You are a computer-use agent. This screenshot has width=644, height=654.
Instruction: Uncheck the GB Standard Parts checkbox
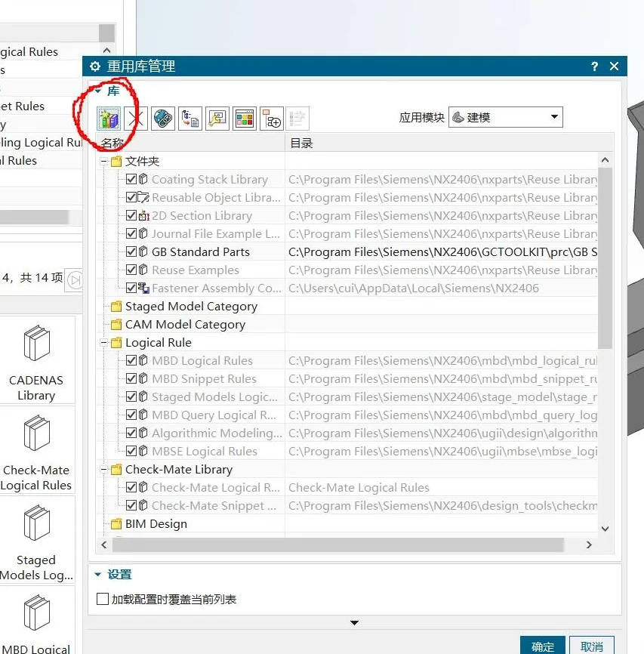(131, 252)
